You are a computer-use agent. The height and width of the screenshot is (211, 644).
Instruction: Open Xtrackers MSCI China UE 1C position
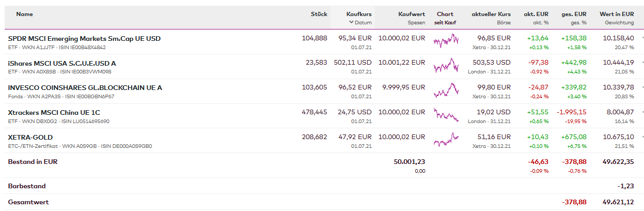pos(54,112)
